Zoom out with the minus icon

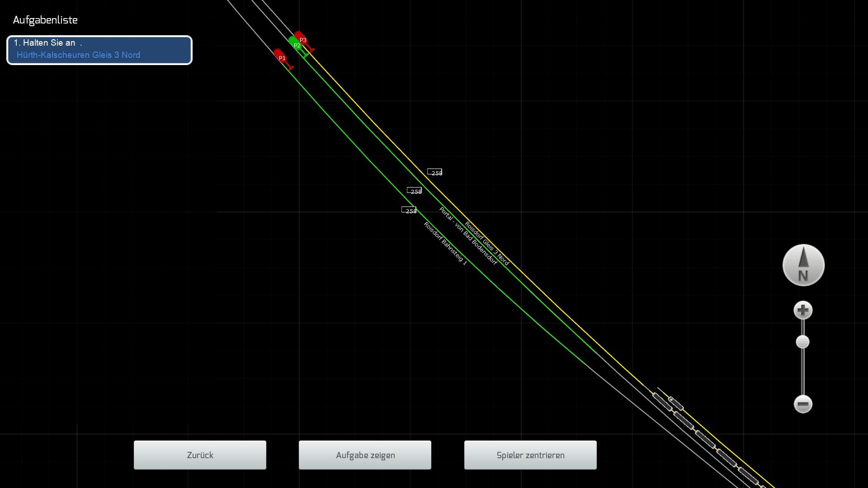pos(803,404)
